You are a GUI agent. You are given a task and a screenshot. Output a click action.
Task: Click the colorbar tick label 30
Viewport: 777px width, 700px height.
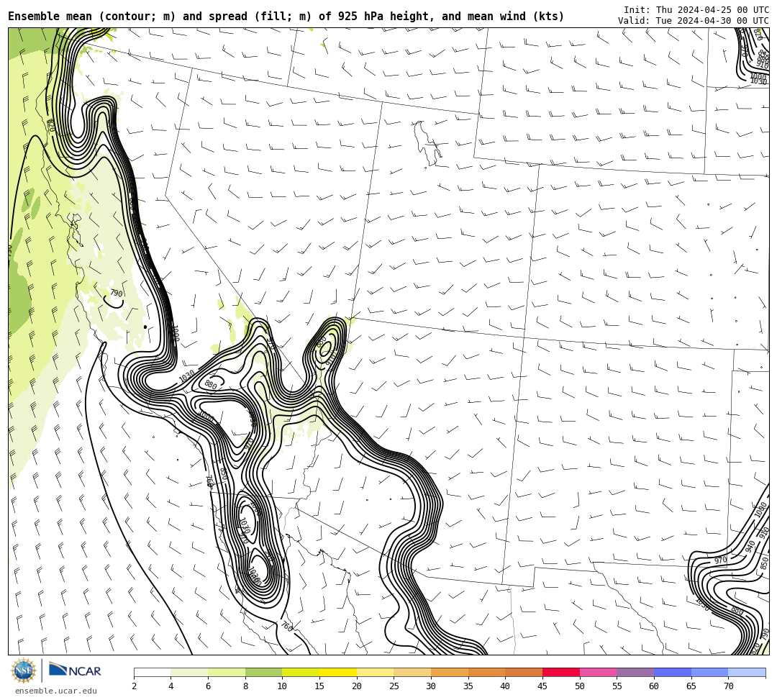click(431, 686)
